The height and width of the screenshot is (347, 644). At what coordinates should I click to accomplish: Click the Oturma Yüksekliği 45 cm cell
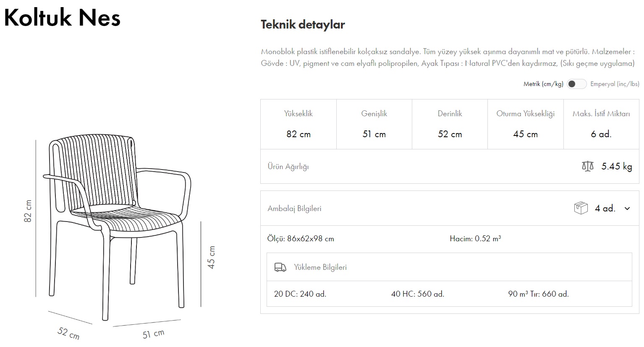(x=525, y=134)
